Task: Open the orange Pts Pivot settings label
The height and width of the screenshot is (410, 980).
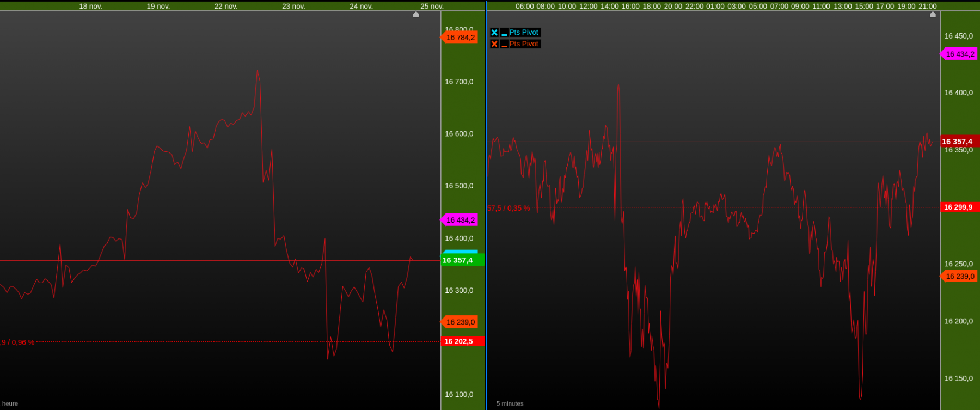Action: coord(524,44)
